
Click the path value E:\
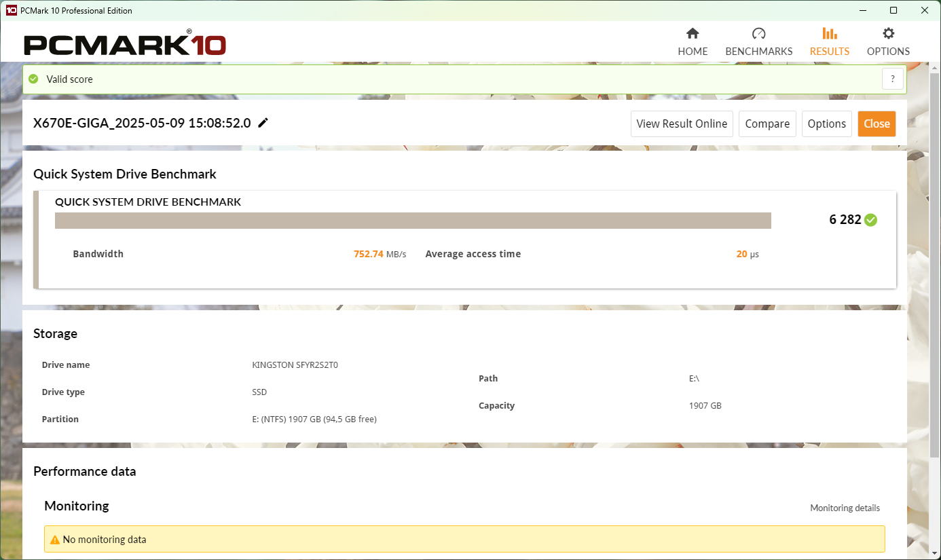click(x=694, y=379)
